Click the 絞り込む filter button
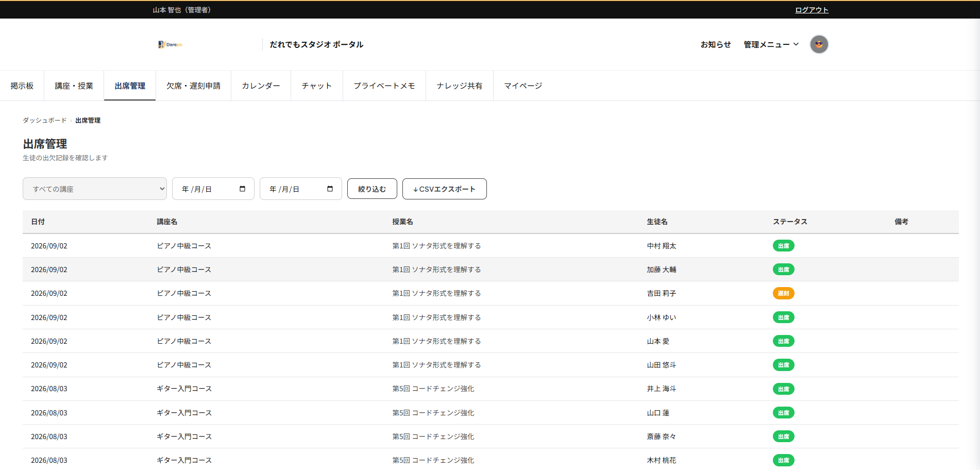This screenshot has height=470, width=980. tap(372, 189)
